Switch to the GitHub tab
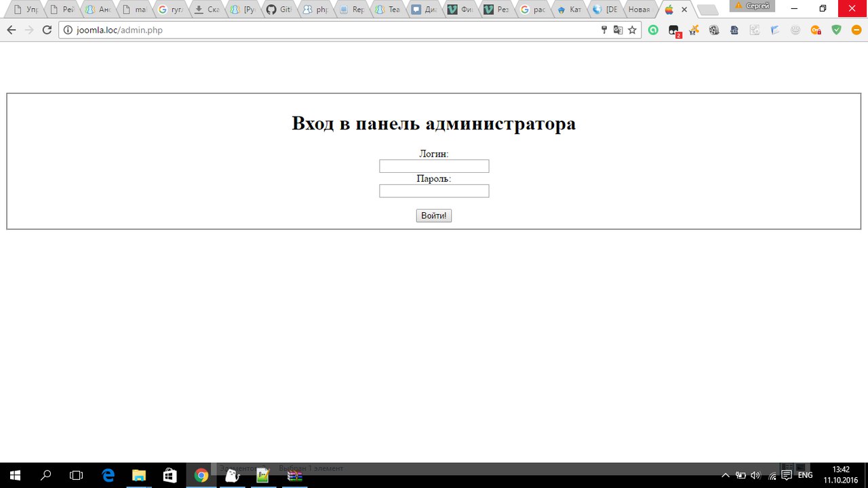This screenshot has height=488, width=868. coord(279,9)
